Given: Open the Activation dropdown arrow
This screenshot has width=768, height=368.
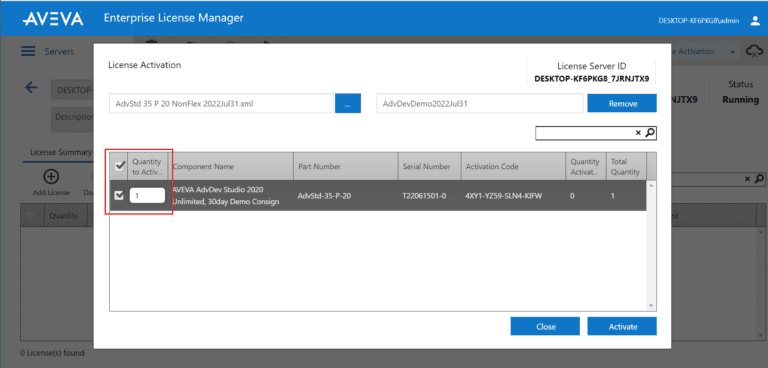Looking at the screenshot, I should pos(733,52).
